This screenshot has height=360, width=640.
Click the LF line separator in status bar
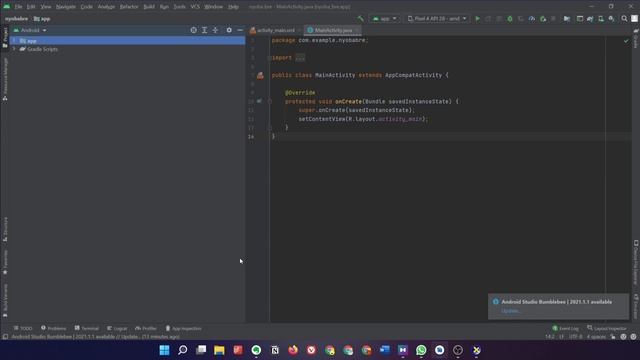click(x=561, y=337)
